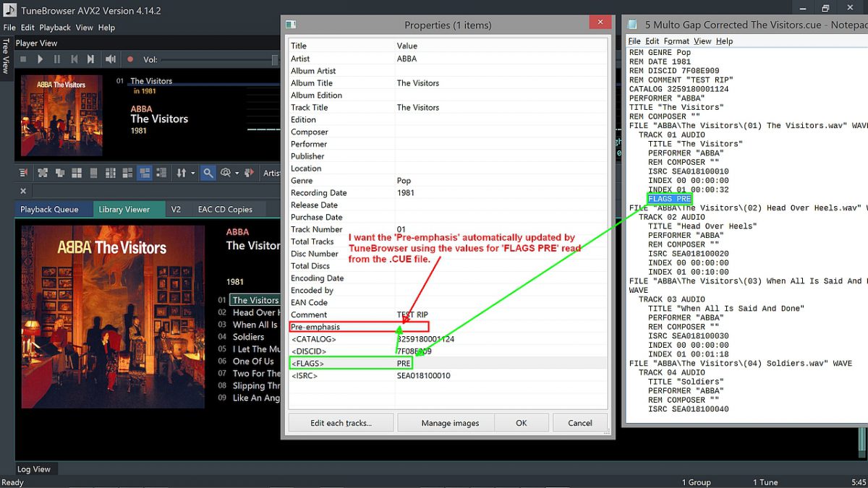
Task: Switch to the scattered tiles view icon
Action: pos(43,173)
